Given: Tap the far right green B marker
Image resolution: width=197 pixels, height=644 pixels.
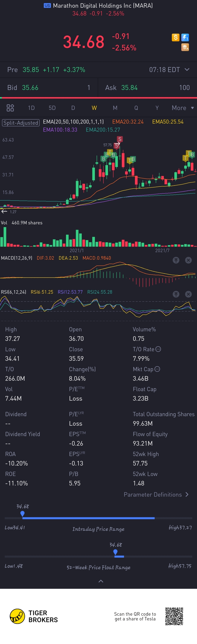Looking at the screenshot, I should pos(192,155).
